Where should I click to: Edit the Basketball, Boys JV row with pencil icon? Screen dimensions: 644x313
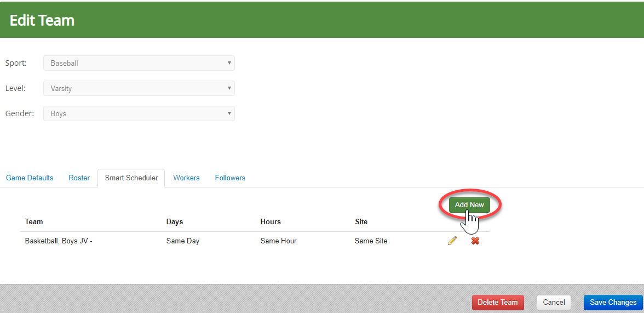pos(452,241)
